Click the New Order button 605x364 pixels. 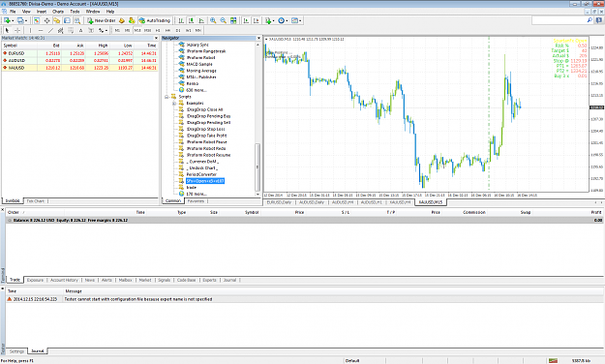point(101,20)
